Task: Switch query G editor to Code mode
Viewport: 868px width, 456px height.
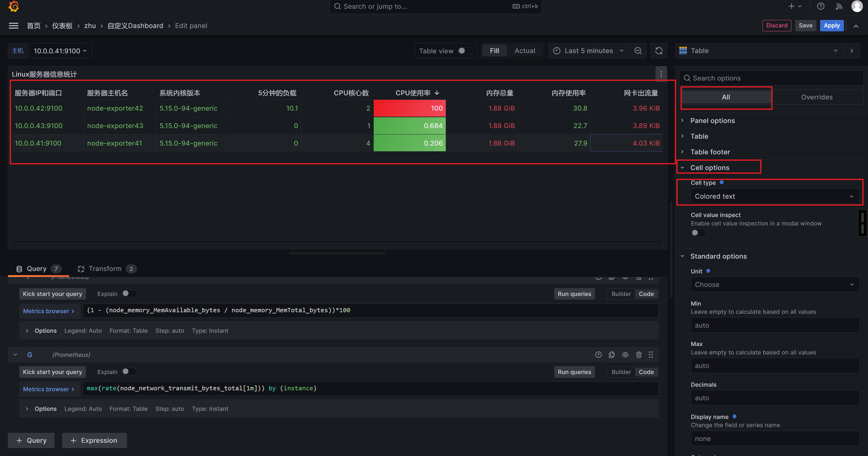Action: pyautogui.click(x=646, y=372)
